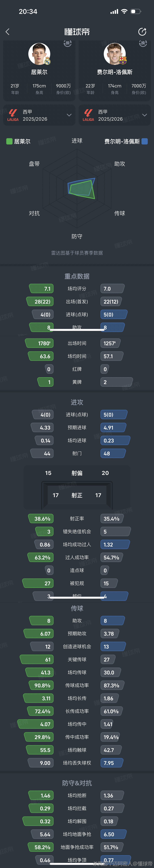Tap the 懂球帝 title in header

pyautogui.click(x=77, y=32)
